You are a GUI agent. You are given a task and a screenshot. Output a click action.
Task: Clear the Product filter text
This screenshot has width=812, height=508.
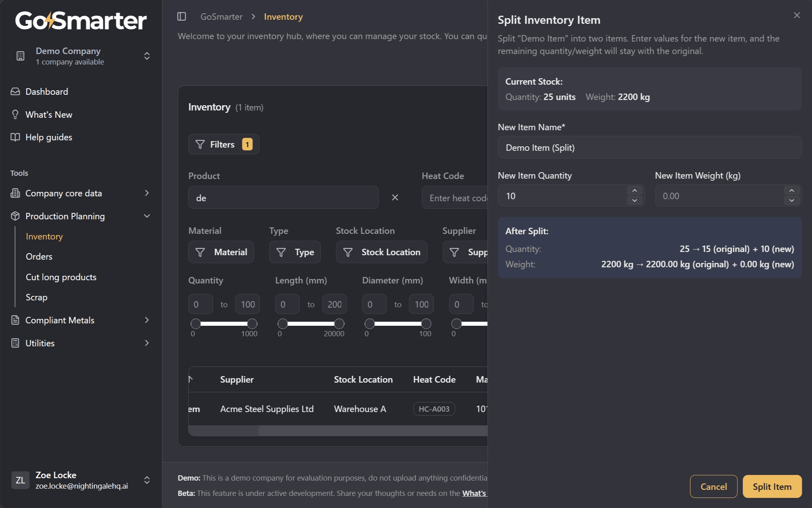coord(395,198)
